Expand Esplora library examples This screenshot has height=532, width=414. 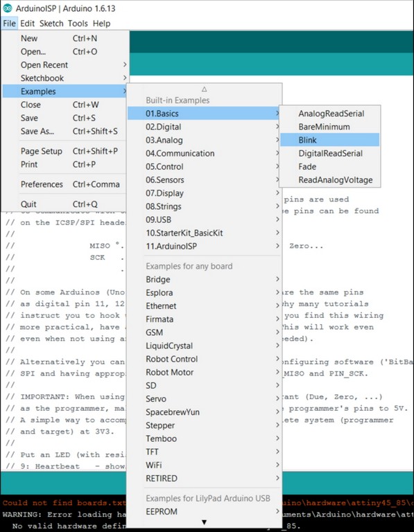tap(204, 292)
